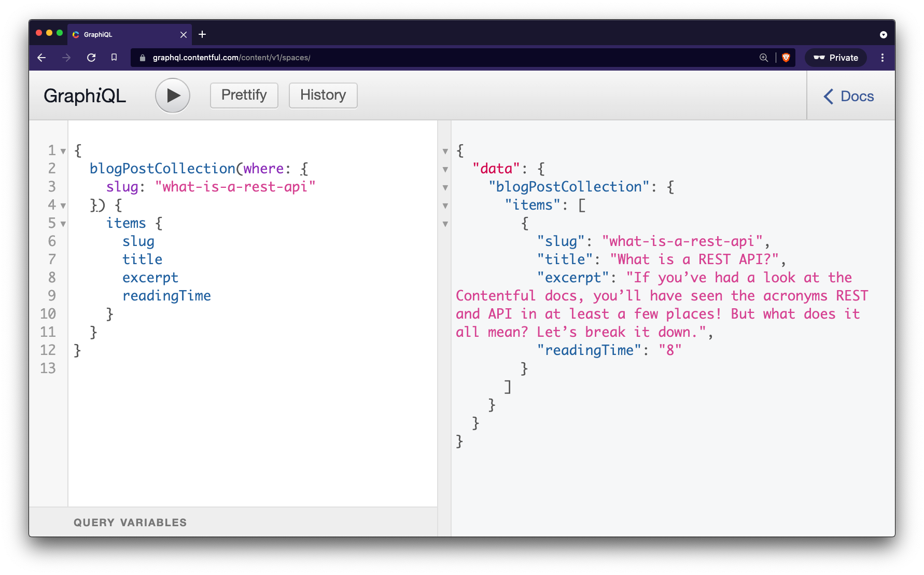This screenshot has width=924, height=575.
Task: Open the tab search dropdown in title bar
Action: click(884, 35)
